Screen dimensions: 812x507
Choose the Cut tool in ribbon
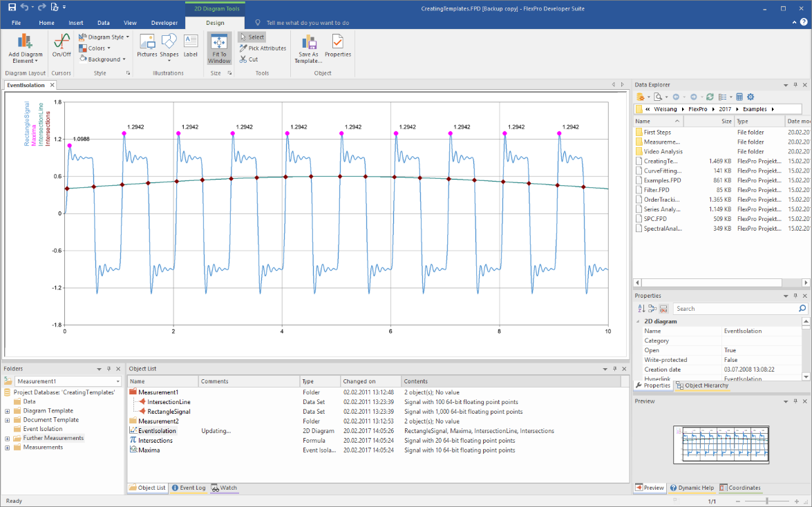[249, 59]
